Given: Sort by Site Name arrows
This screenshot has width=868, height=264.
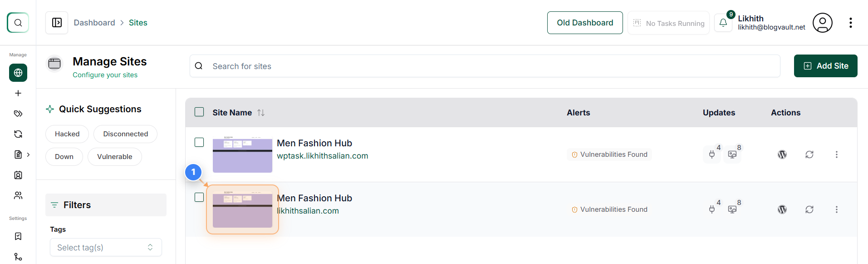Looking at the screenshot, I should click(261, 112).
